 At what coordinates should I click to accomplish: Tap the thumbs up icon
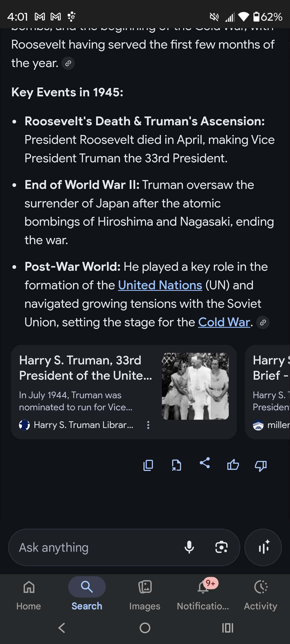(233, 465)
